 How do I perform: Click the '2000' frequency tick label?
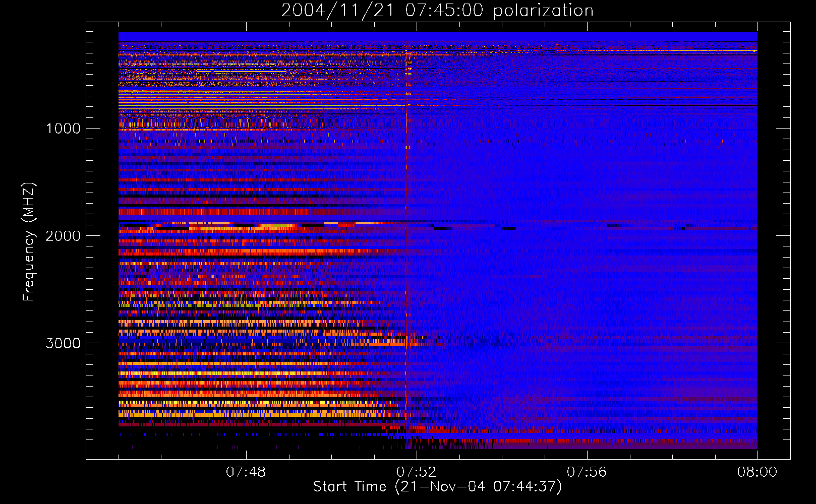tap(63, 236)
